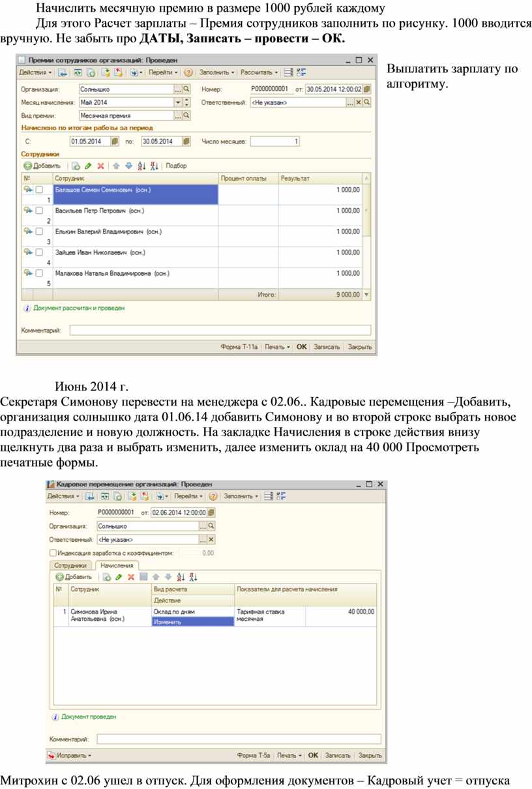
Task: Toggle checkbox for Малахова Наталья Владимировна
Action: [39, 273]
